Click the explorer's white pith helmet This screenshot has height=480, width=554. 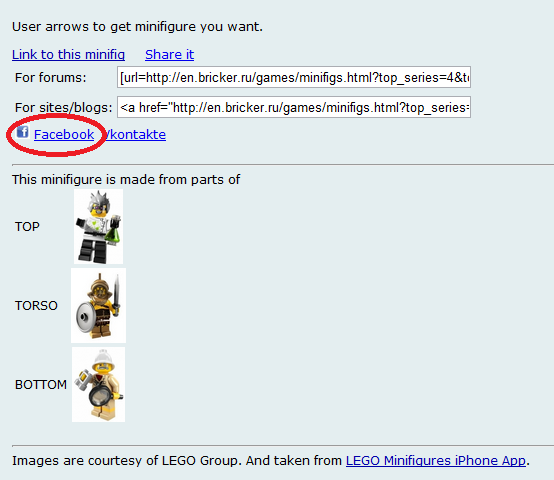(102, 358)
